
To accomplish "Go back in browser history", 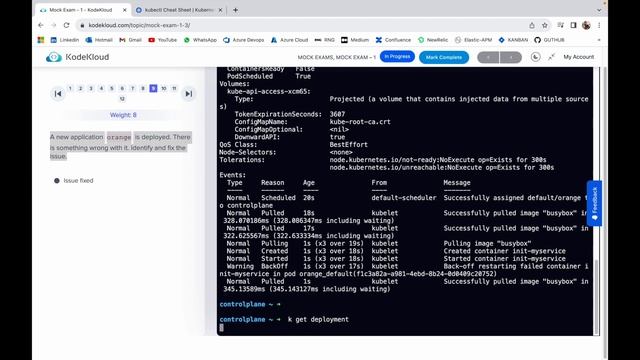I will click(41, 25).
